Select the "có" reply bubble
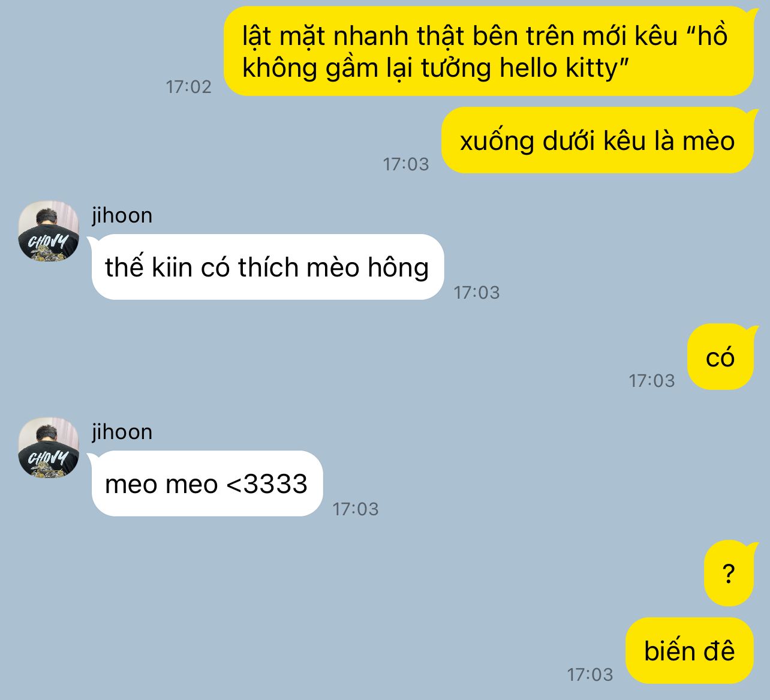 tap(720, 357)
